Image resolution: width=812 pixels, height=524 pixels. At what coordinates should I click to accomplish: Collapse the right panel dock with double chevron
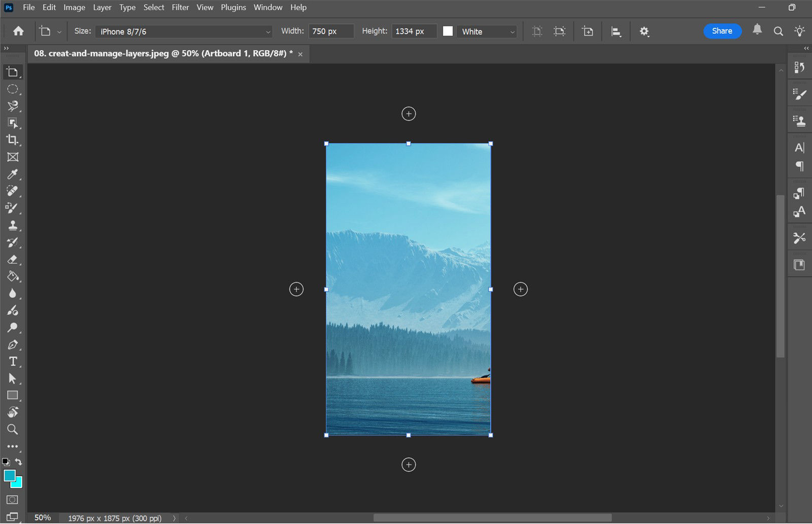806,48
